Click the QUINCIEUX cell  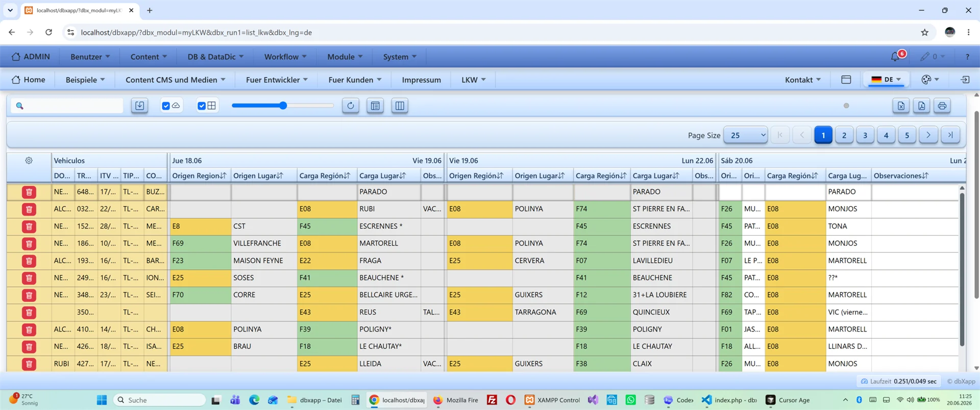pos(661,312)
